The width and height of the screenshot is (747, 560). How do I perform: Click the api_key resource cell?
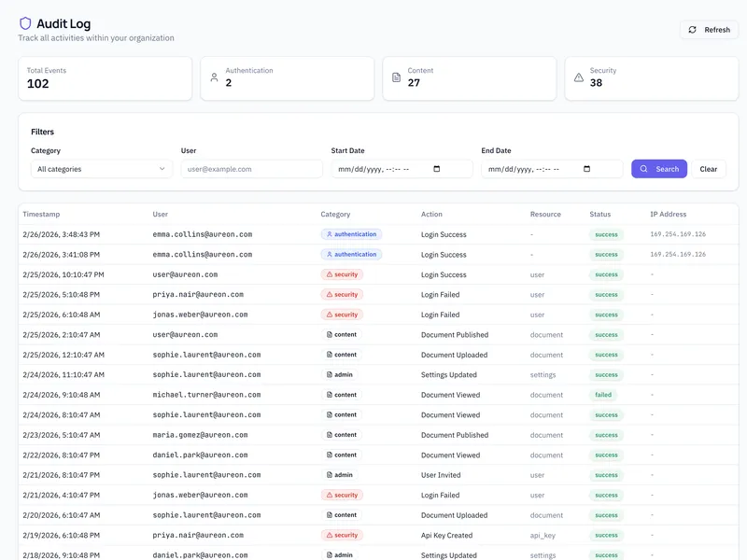(543, 535)
